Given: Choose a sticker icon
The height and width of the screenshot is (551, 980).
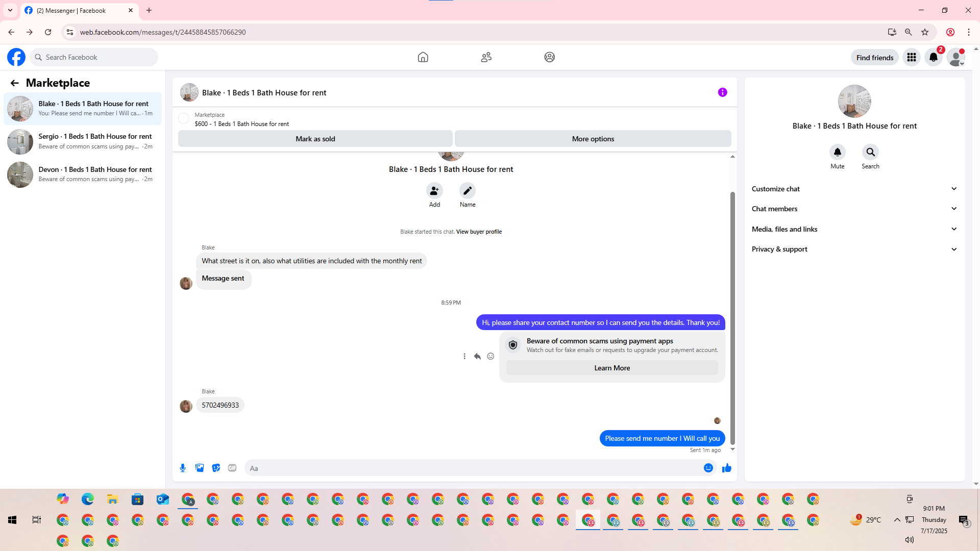Looking at the screenshot, I should 216,468.
